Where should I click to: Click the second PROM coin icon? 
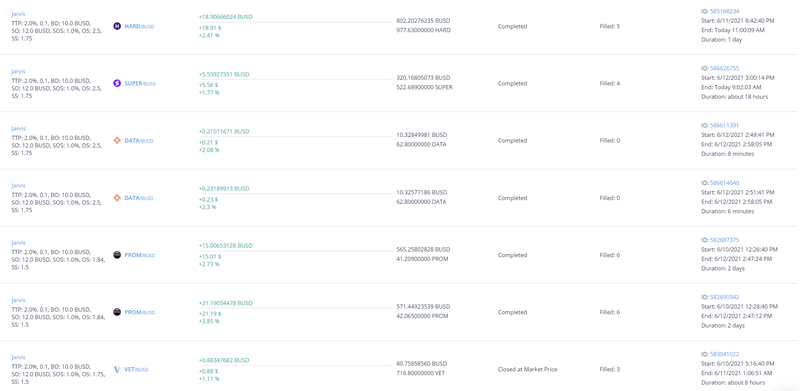117,312
